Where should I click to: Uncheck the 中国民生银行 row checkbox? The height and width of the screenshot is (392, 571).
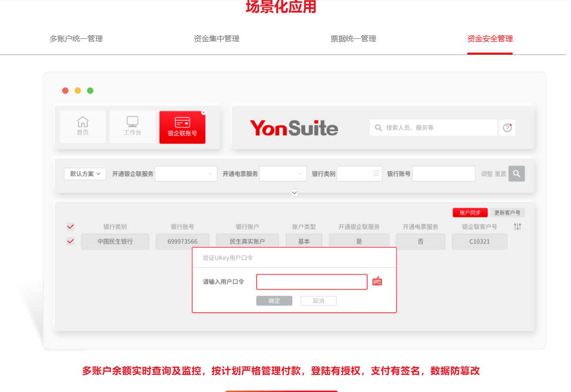71,241
